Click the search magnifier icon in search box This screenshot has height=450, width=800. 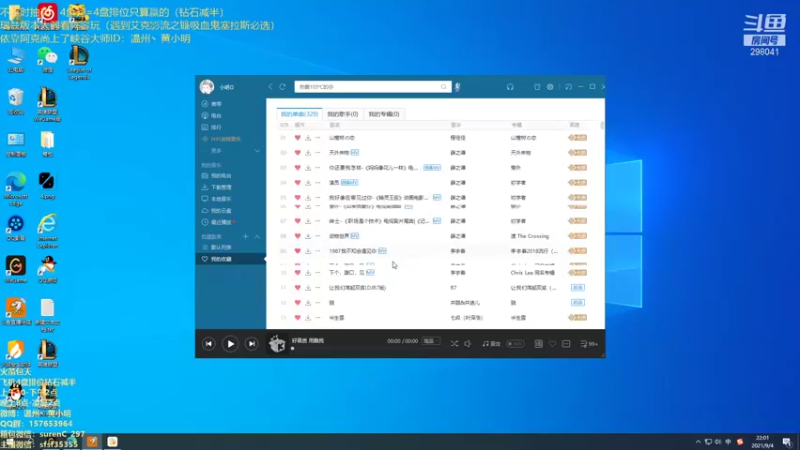tap(443, 87)
